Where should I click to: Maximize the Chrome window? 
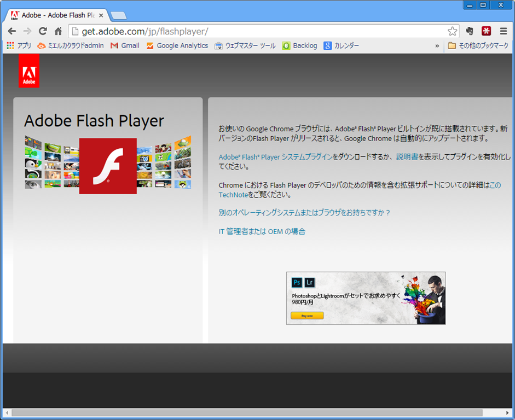483,5
